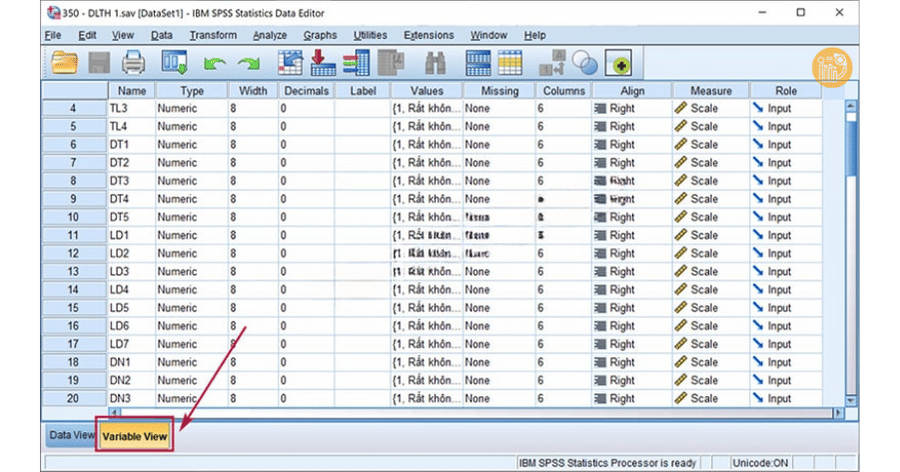Open the Graphs menu

click(x=320, y=35)
